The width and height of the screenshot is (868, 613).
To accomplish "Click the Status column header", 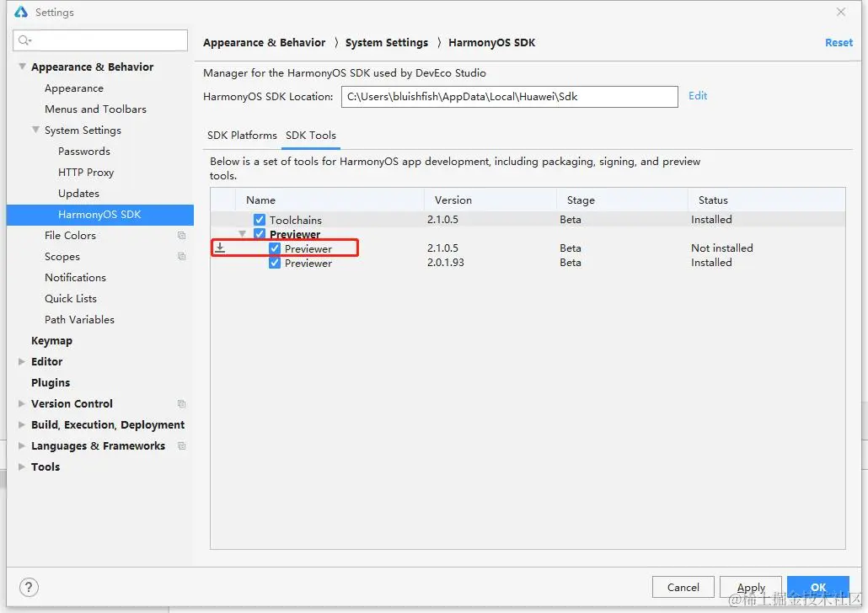I will click(767, 200).
